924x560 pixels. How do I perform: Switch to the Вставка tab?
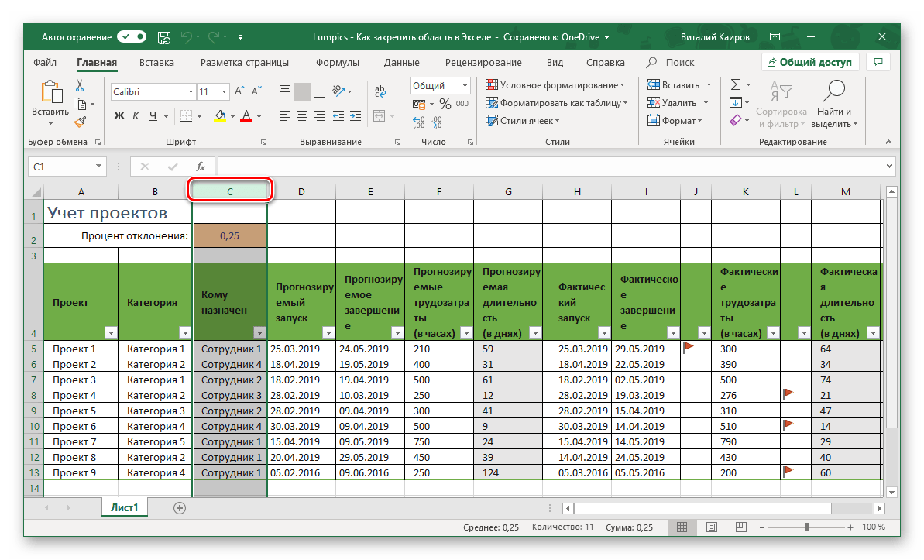point(156,63)
